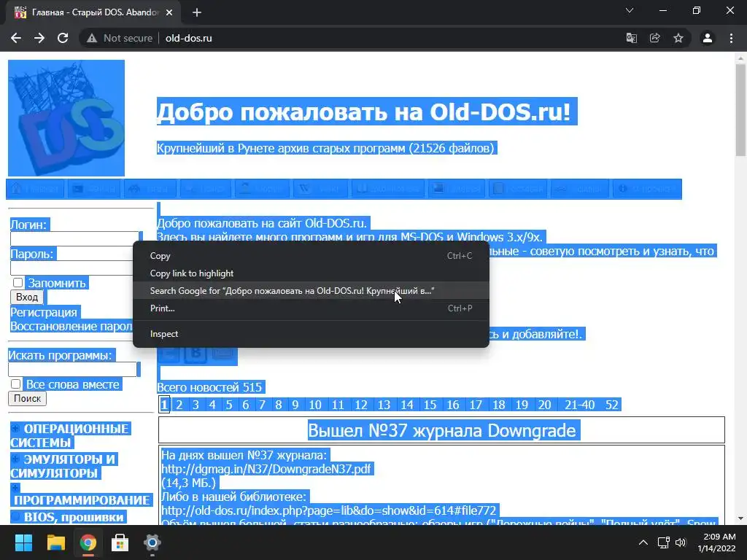Choose Print... in the context menu
The width and height of the screenshot is (747, 560).
coord(311,308)
